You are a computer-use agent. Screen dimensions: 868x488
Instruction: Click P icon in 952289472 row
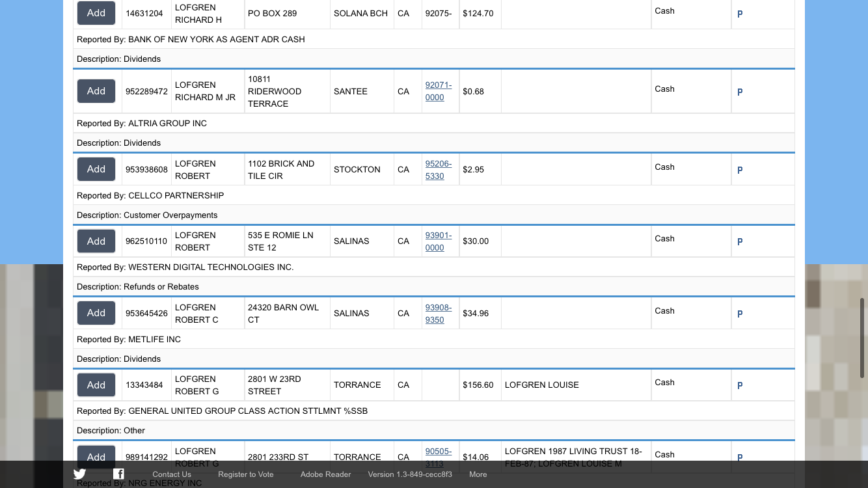(740, 92)
